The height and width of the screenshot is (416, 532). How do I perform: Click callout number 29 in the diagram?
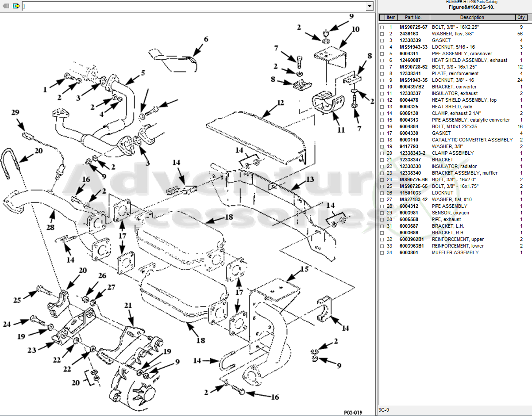pyautogui.click(x=15, y=113)
